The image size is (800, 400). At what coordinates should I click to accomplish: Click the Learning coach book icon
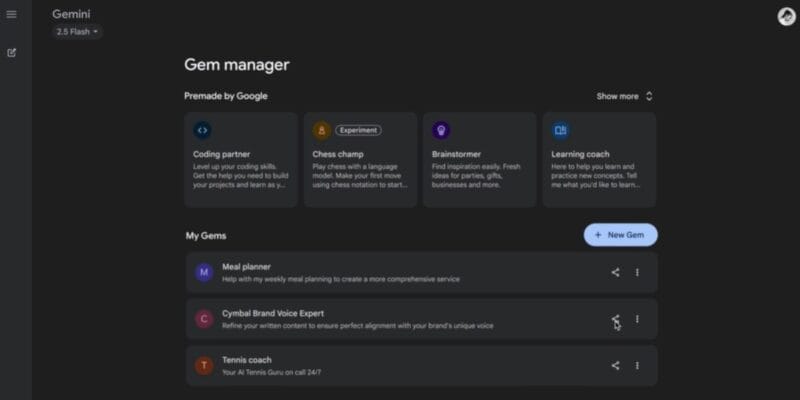pos(560,130)
